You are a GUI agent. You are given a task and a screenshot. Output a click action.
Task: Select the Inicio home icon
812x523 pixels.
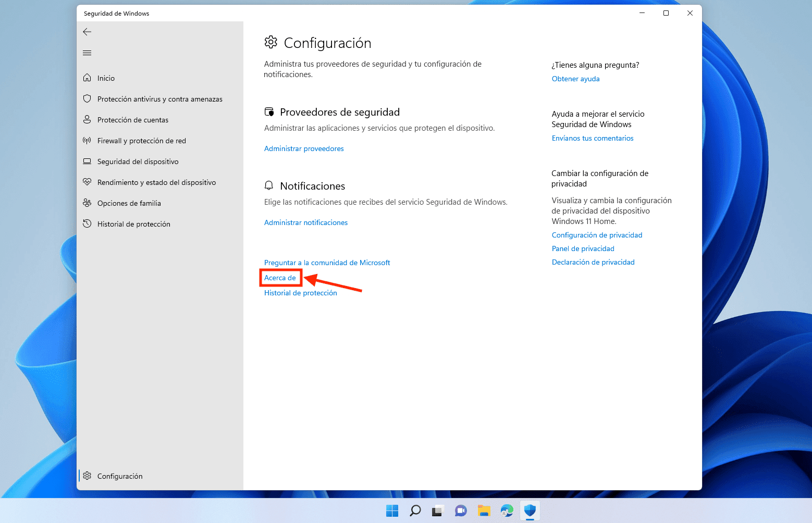(x=88, y=78)
